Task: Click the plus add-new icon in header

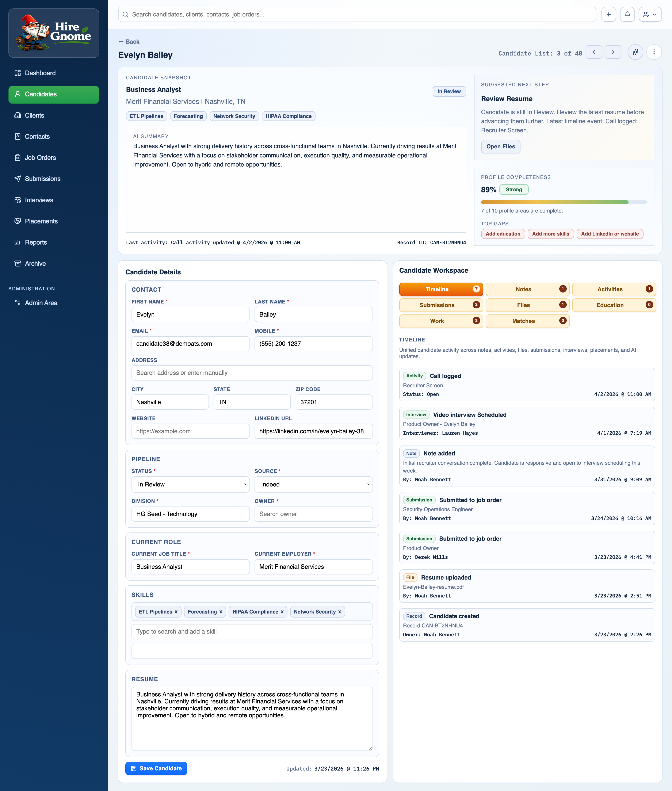Action: point(608,15)
